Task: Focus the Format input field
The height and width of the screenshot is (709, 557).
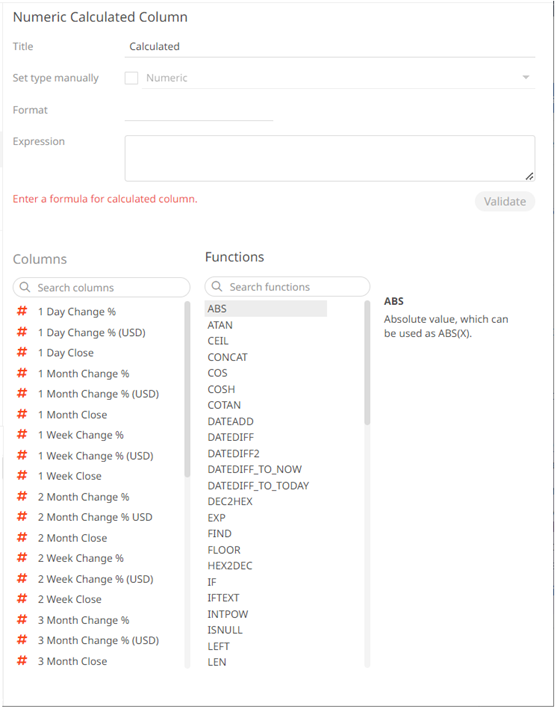Action: 199,111
